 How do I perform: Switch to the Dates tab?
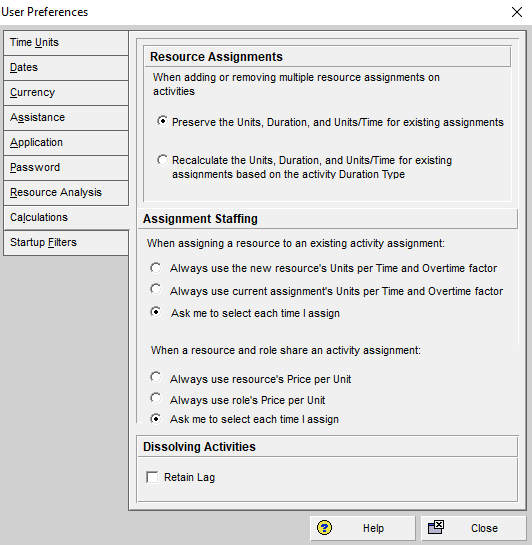[x=66, y=68]
